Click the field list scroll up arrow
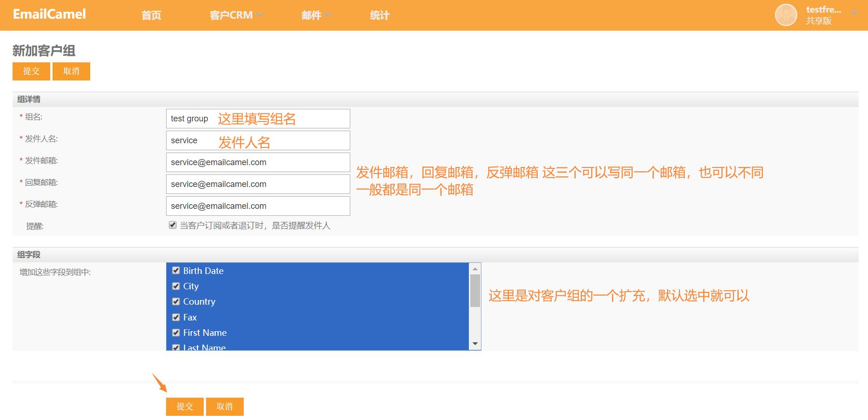The width and height of the screenshot is (868, 420). (475, 269)
